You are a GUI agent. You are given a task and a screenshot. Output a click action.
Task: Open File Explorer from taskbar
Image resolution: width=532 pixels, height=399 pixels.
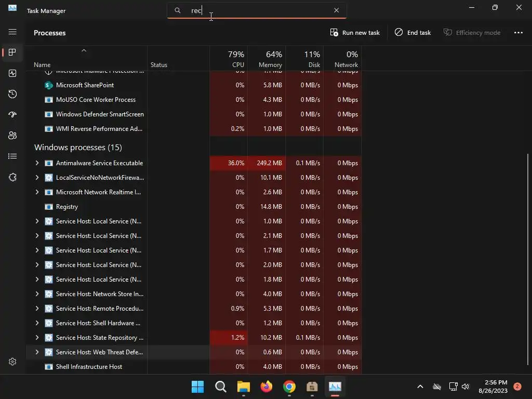point(244,387)
